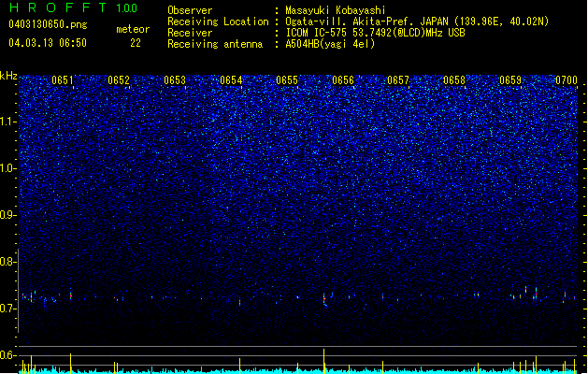
Task: Click the 1.0 kHz frequency axis label
Action: coord(7,168)
